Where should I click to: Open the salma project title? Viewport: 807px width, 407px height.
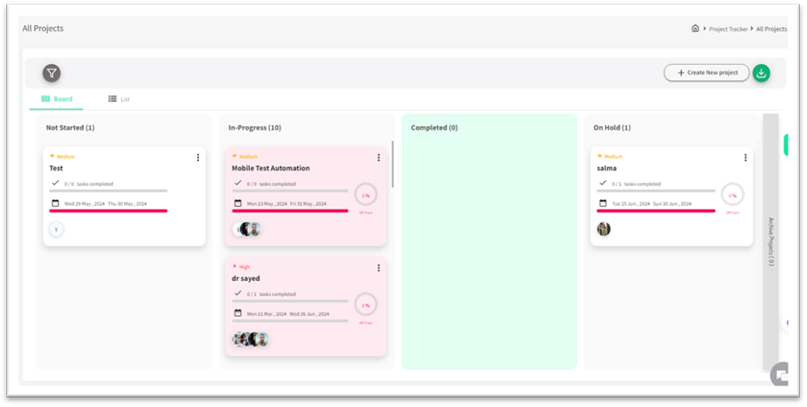click(x=607, y=168)
